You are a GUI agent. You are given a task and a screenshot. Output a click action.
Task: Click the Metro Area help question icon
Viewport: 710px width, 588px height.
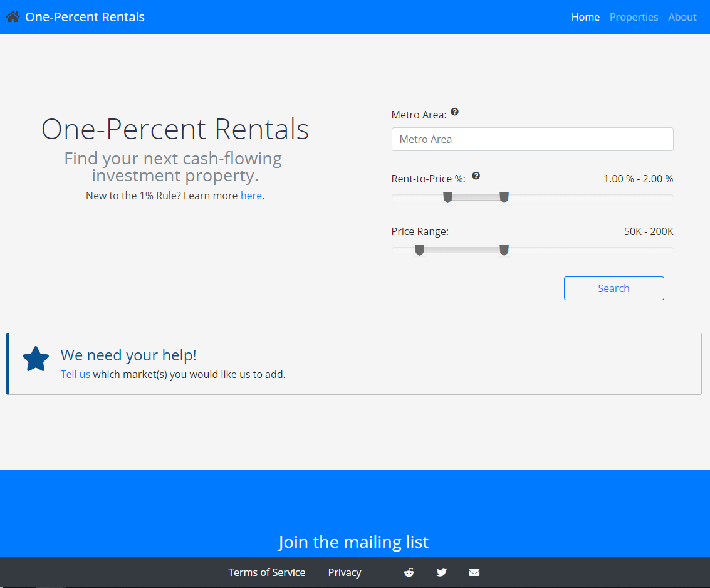454,112
